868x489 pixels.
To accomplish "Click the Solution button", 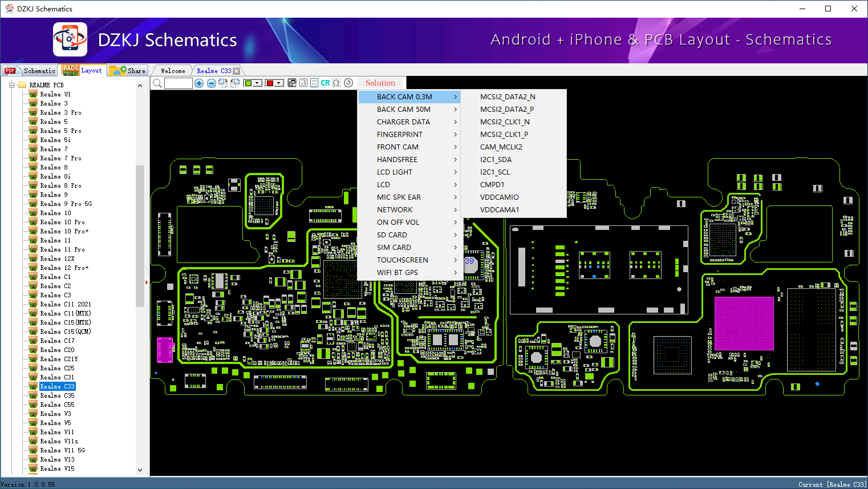I will coord(380,83).
